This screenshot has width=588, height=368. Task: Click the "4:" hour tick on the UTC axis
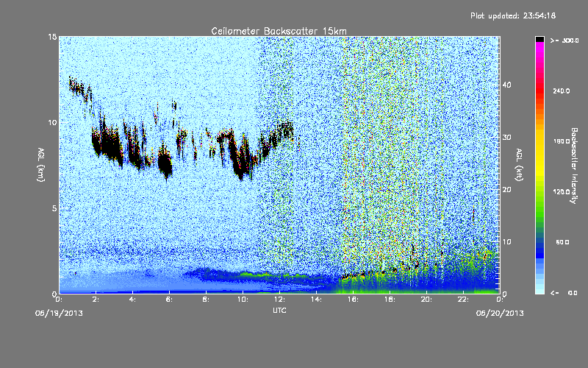(x=133, y=300)
